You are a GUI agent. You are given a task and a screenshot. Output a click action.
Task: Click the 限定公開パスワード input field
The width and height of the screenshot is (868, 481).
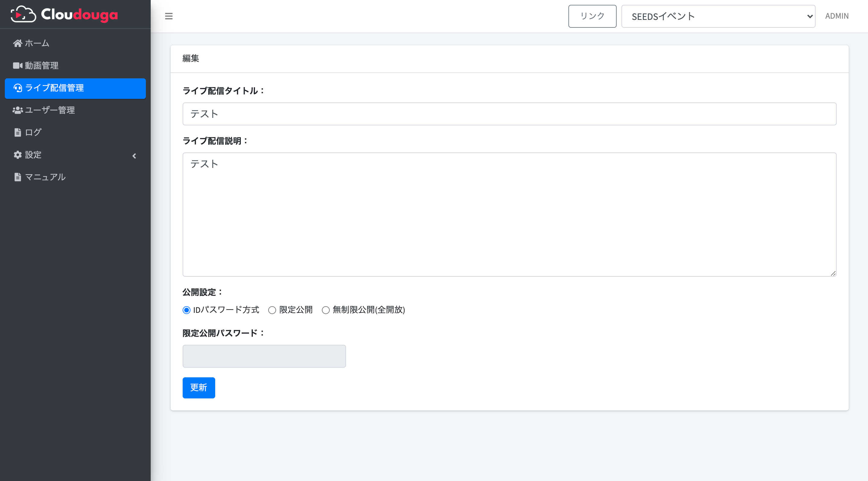coord(264,356)
